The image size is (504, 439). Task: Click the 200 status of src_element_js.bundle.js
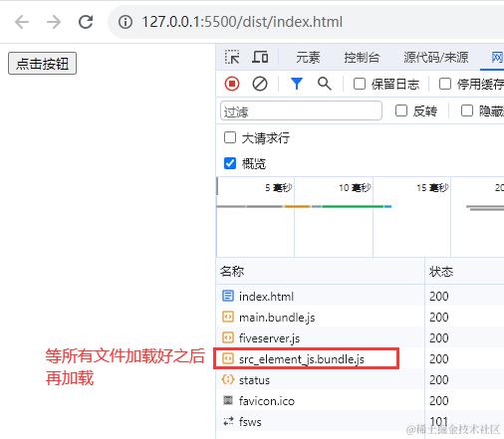439,358
